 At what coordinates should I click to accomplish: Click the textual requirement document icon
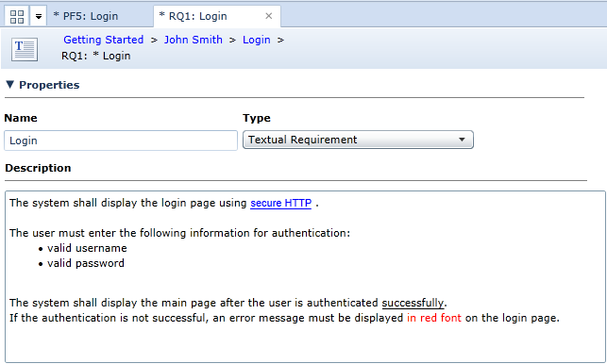pos(25,49)
